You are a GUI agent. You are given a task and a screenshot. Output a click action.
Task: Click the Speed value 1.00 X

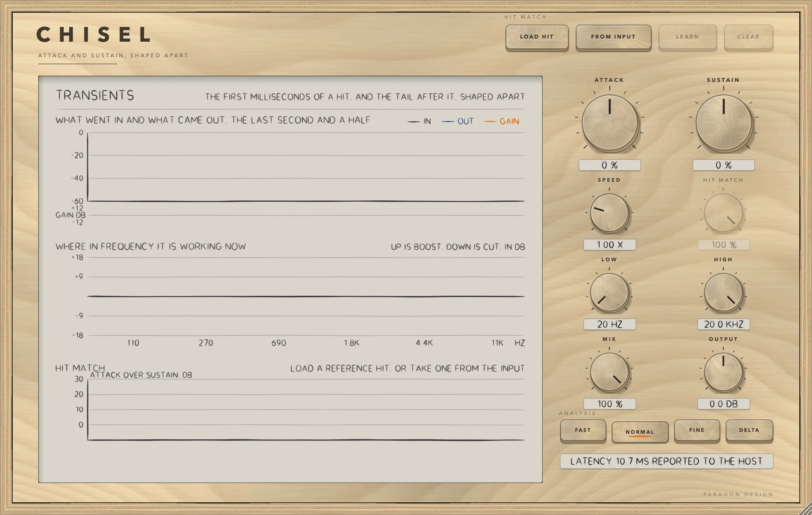(609, 245)
